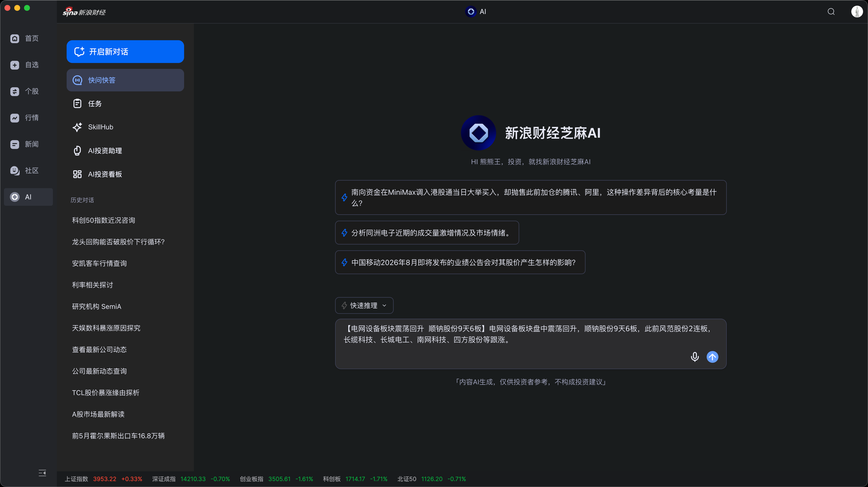The height and width of the screenshot is (487, 868).
Task: Click the AI icon in title bar
Action: 471,12
